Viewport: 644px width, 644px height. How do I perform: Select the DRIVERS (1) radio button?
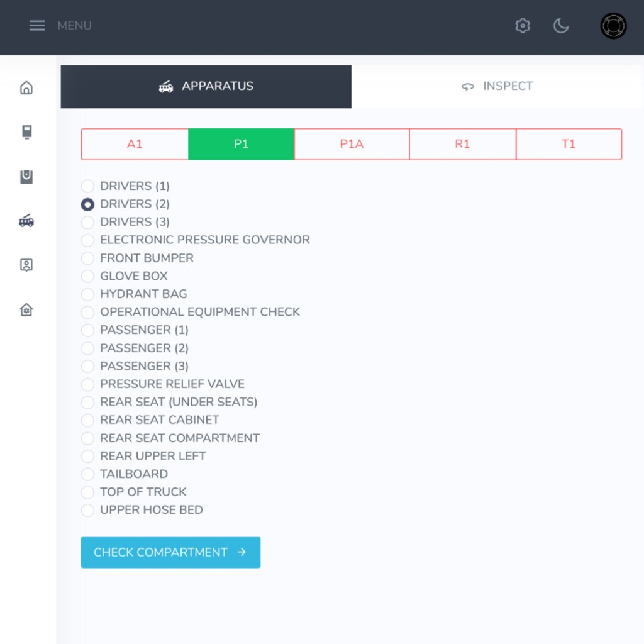(x=87, y=186)
